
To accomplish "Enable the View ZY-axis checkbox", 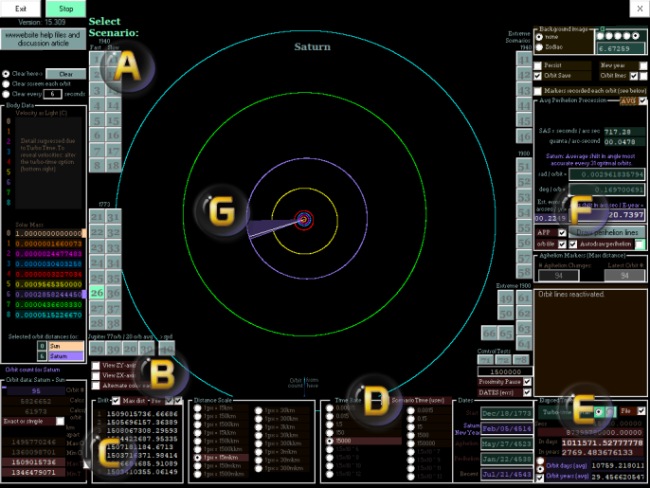I will tap(95, 366).
